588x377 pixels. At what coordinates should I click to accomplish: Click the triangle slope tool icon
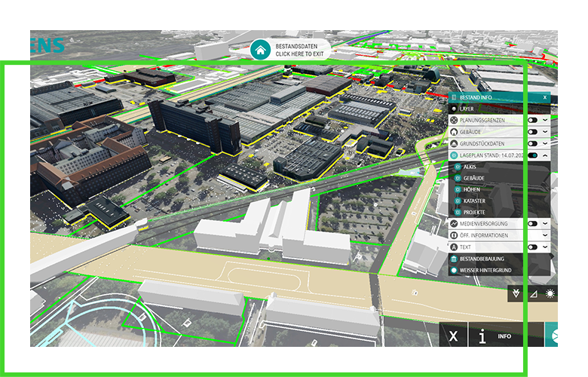pyautogui.click(x=533, y=294)
